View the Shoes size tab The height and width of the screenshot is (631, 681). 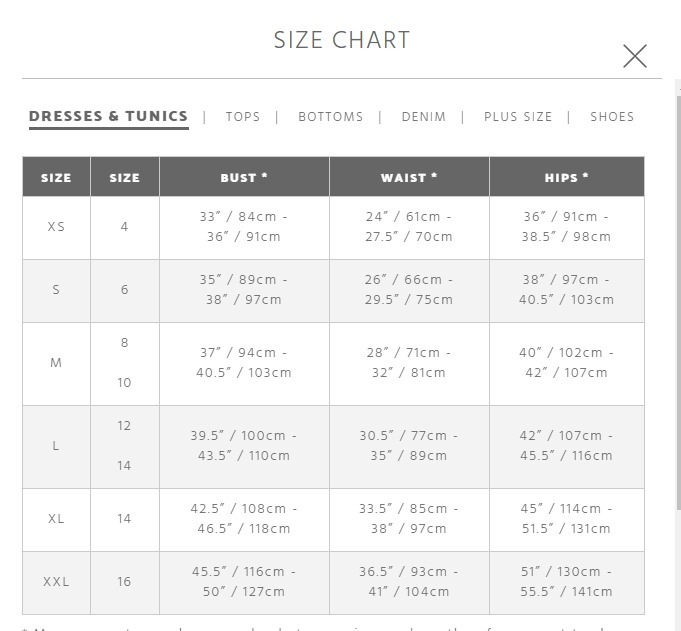[x=612, y=117]
